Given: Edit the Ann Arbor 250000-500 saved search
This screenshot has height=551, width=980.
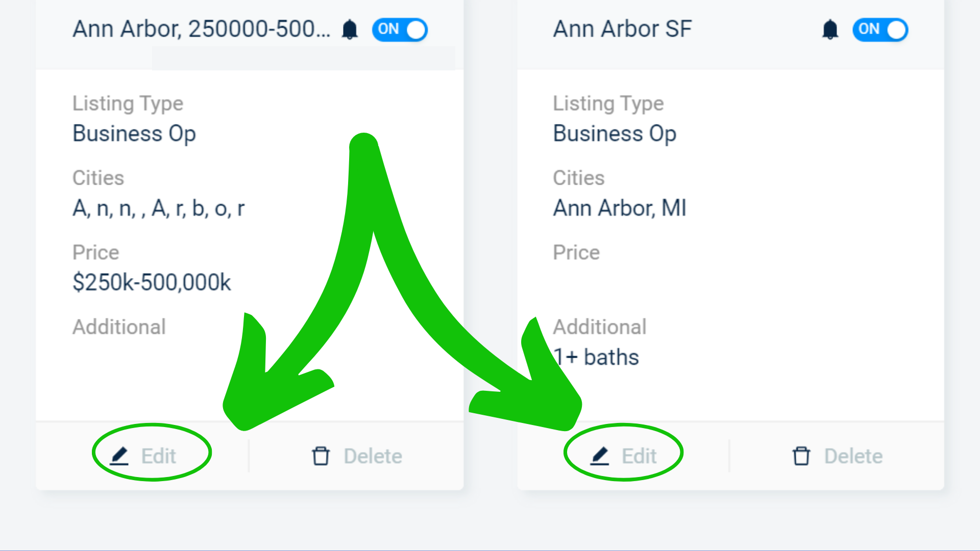Looking at the screenshot, I should point(143,456).
